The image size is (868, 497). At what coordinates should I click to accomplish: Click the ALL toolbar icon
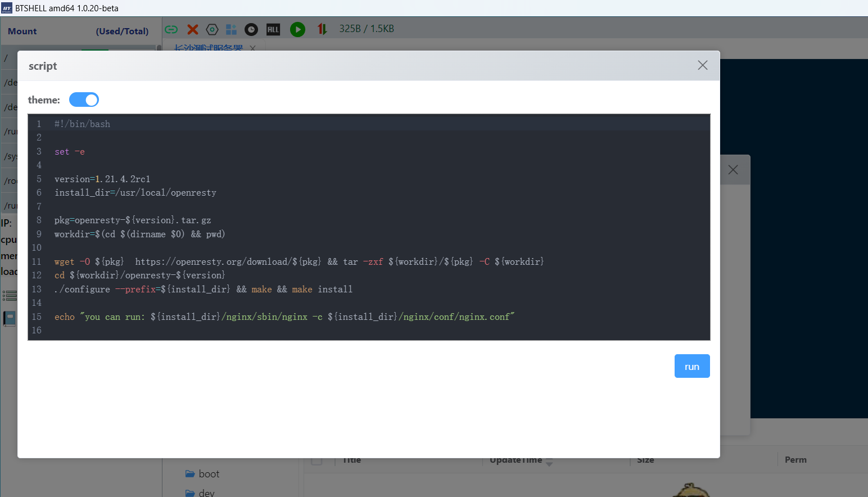tap(273, 29)
